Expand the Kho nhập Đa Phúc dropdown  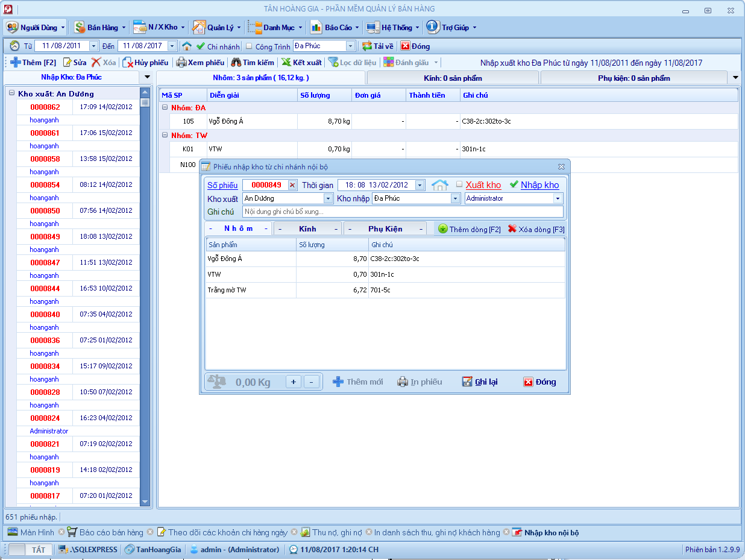pyautogui.click(x=456, y=198)
